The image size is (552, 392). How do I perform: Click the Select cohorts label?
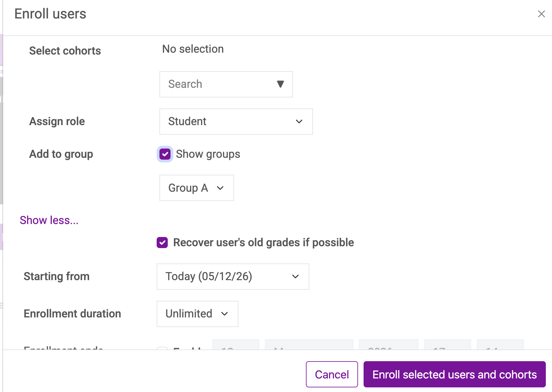[65, 51]
